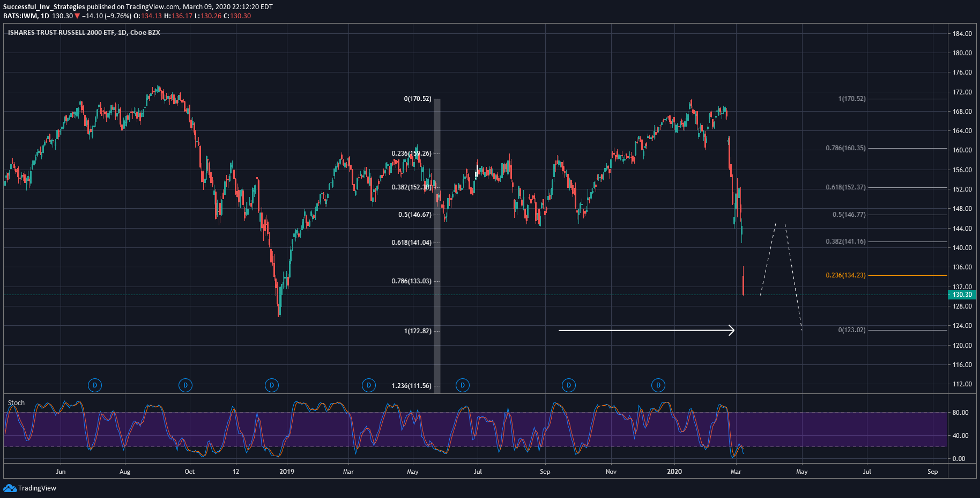Click the O:134.13 open price value
980x498 pixels.
click(148, 16)
